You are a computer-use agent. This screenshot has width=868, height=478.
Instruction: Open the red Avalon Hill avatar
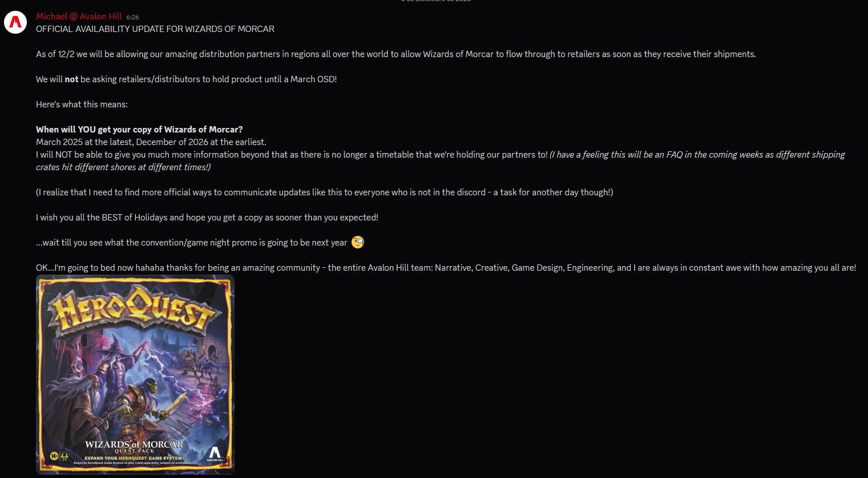point(15,22)
